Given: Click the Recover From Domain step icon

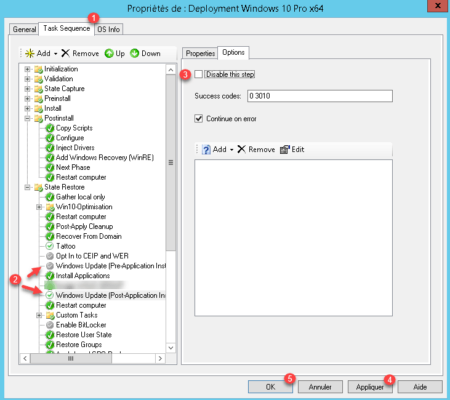Looking at the screenshot, I should point(50,236).
